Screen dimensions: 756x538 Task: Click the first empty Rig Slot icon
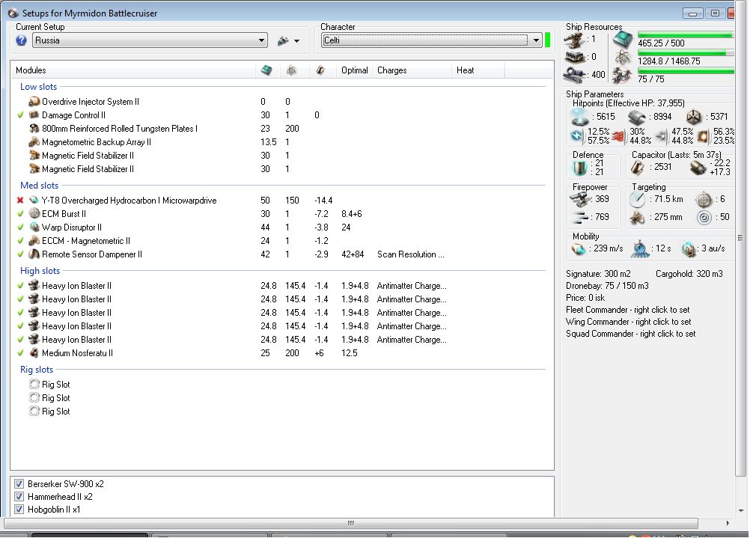pyautogui.click(x=34, y=385)
